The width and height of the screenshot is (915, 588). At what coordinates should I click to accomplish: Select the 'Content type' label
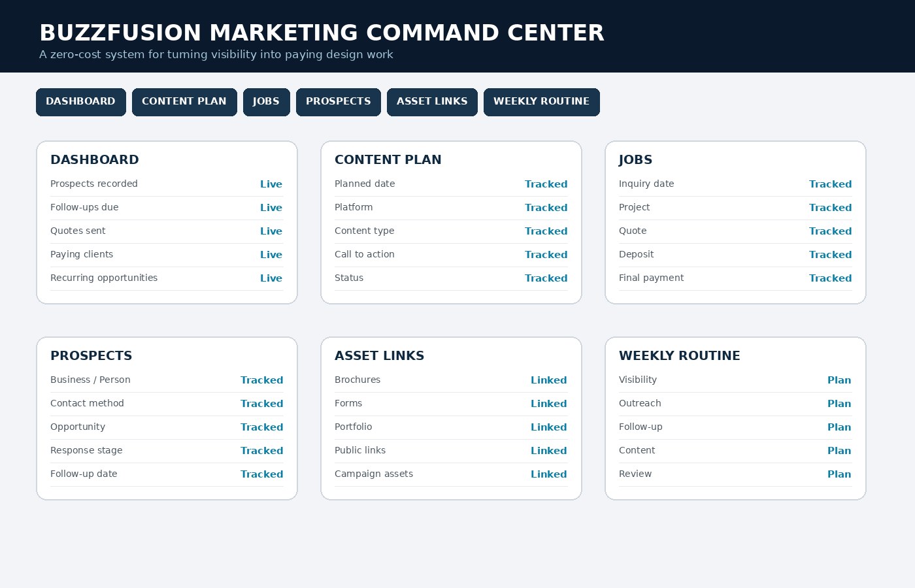(365, 231)
